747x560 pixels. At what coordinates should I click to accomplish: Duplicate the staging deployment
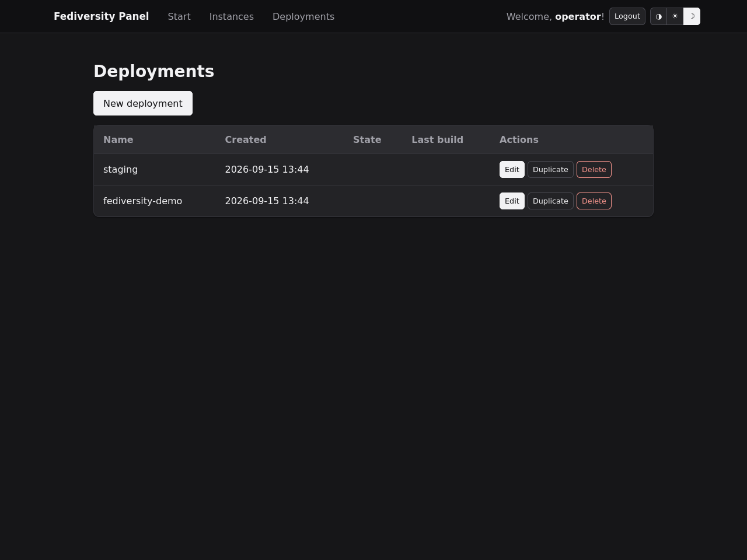(550, 169)
